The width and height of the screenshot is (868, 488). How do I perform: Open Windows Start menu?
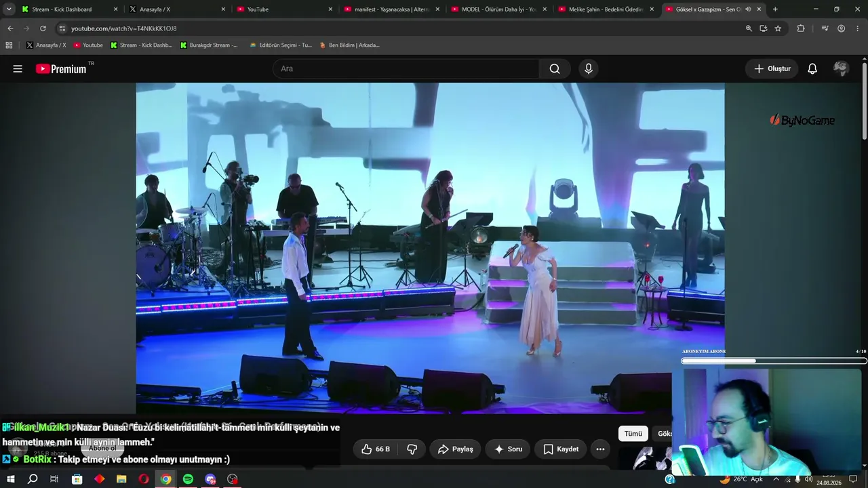click(10, 479)
